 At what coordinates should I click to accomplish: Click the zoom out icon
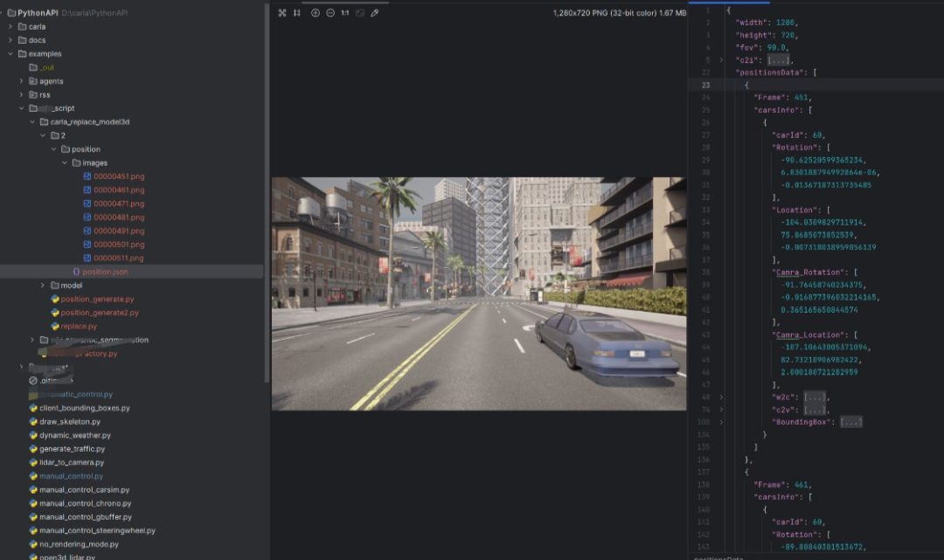(x=330, y=13)
